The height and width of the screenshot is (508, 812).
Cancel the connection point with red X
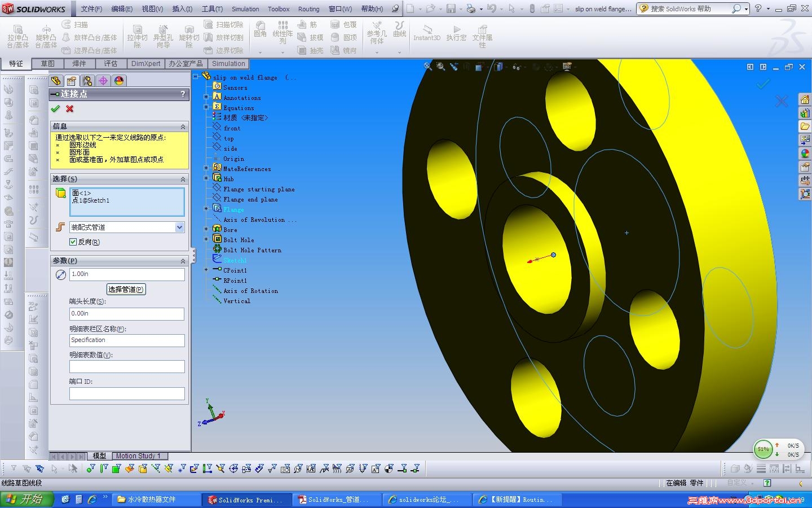pyautogui.click(x=70, y=108)
